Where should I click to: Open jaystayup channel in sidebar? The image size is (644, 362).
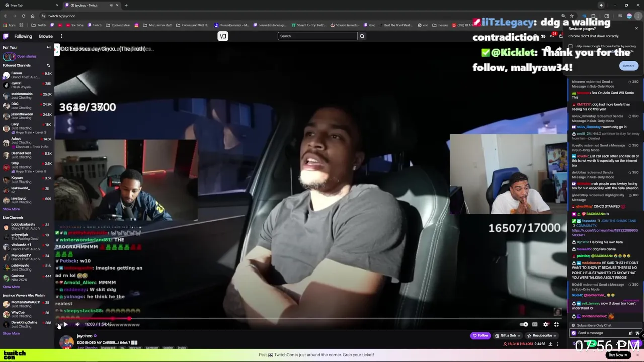(27, 200)
